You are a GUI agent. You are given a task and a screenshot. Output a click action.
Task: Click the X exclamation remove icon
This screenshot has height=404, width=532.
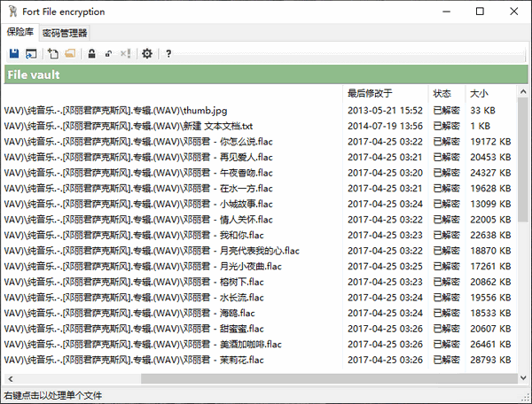click(125, 54)
